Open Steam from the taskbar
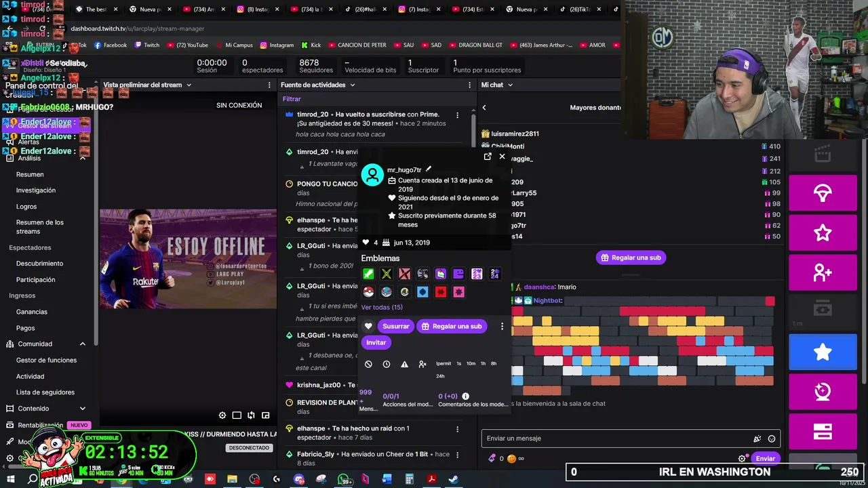The height and width of the screenshot is (488, 868). (x=454, y=479)
